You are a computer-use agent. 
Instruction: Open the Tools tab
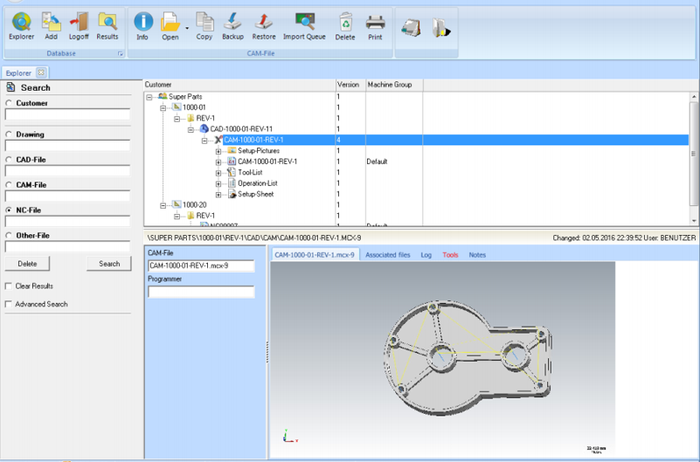click(450, 255)
